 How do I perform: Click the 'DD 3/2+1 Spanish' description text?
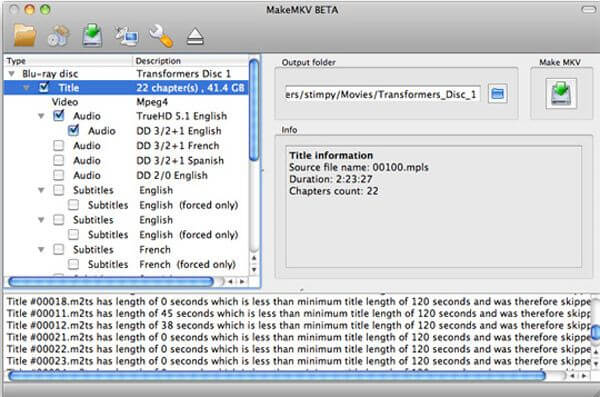(x=180, y=160)
